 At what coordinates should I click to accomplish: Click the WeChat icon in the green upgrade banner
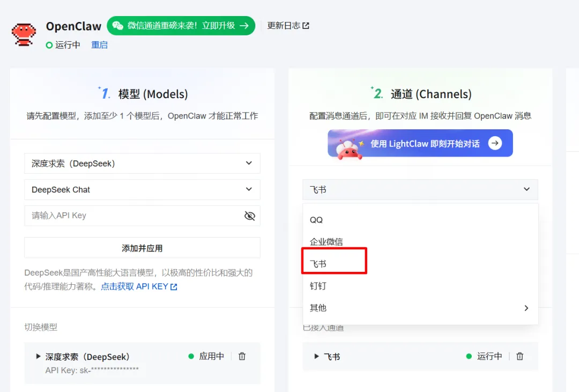pyautogui.click(x=118, y=26)
